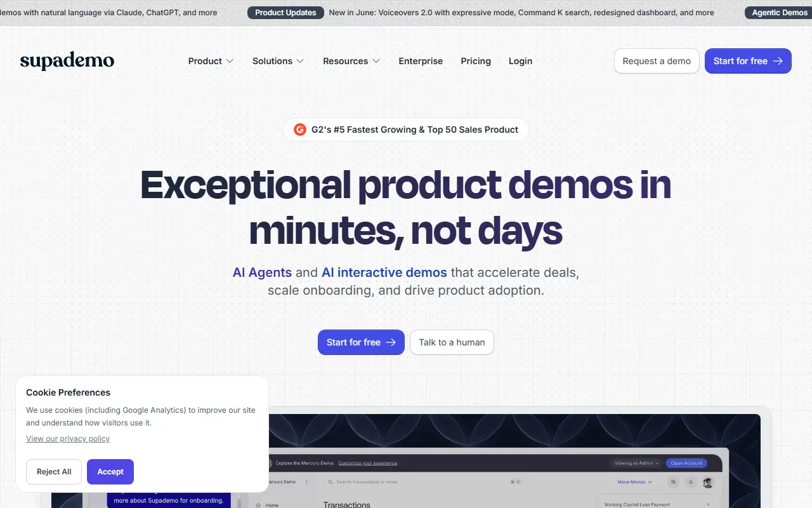Image resolution: width=812 pixels, height=508 pixels.
Task: Click Customize your experience link in demo
Action: pyautogui.click(x=368, y=463)
